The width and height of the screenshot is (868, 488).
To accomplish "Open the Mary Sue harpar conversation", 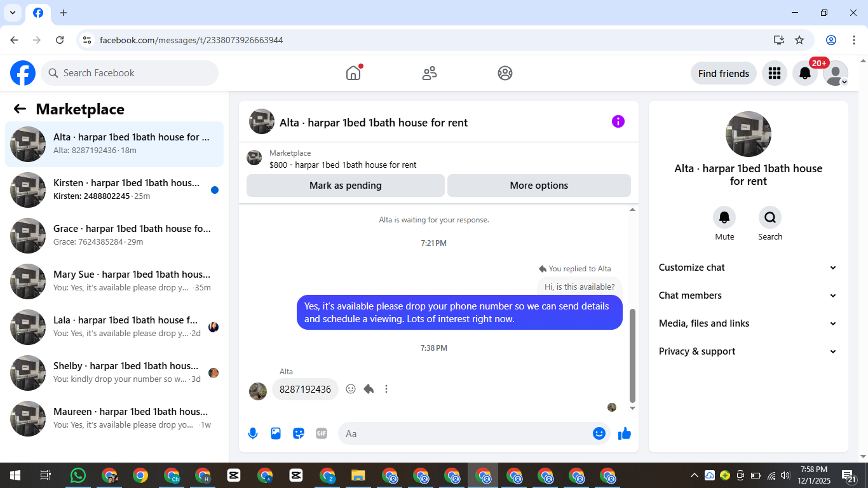I will point(114,281).
